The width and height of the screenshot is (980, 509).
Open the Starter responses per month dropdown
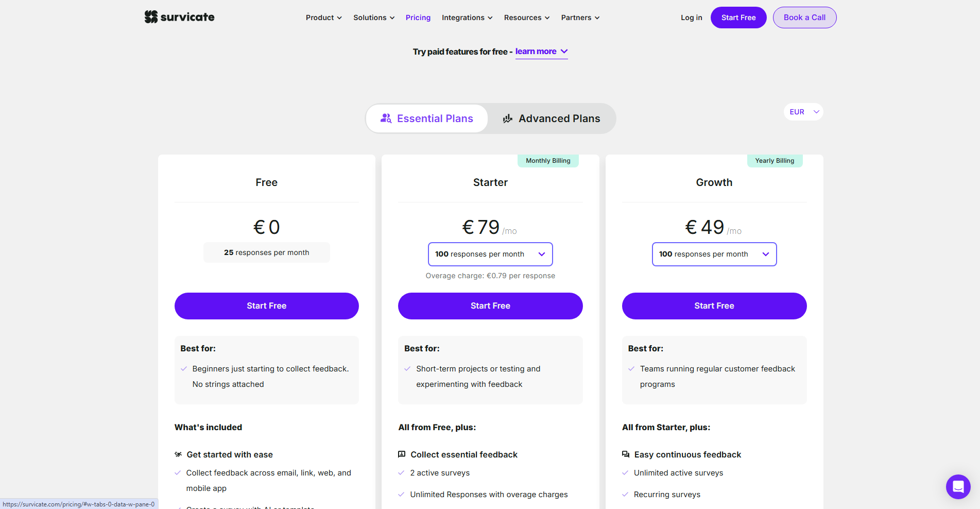coord(490,254)
